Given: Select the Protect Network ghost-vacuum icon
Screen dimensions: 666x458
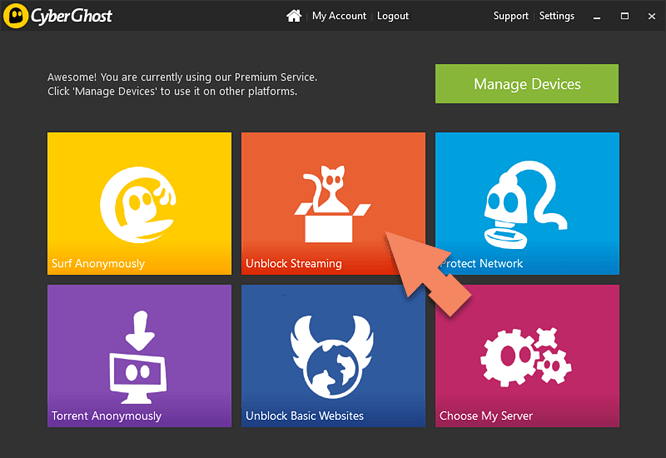Looking at the screenshot, I should (x=526, y=204).
